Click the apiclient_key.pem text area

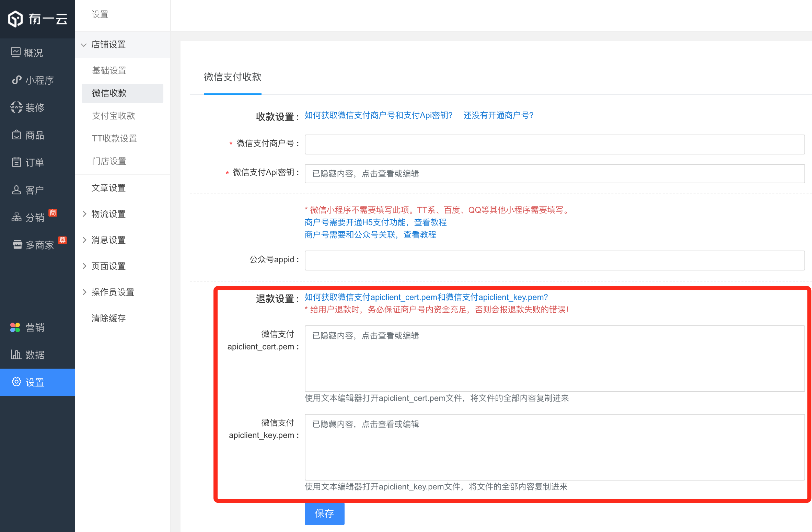(555, 447)
